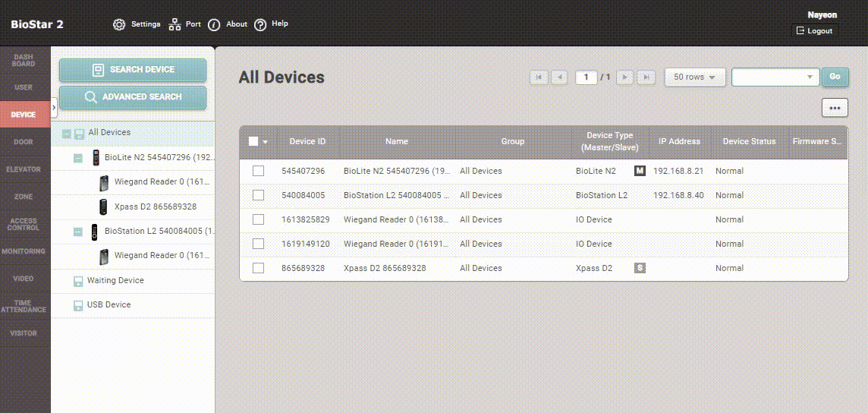This screenshot has width=868, height=413.
Task: Click the Port network icon
Action: pyautogui.click(x=175, y=24)
